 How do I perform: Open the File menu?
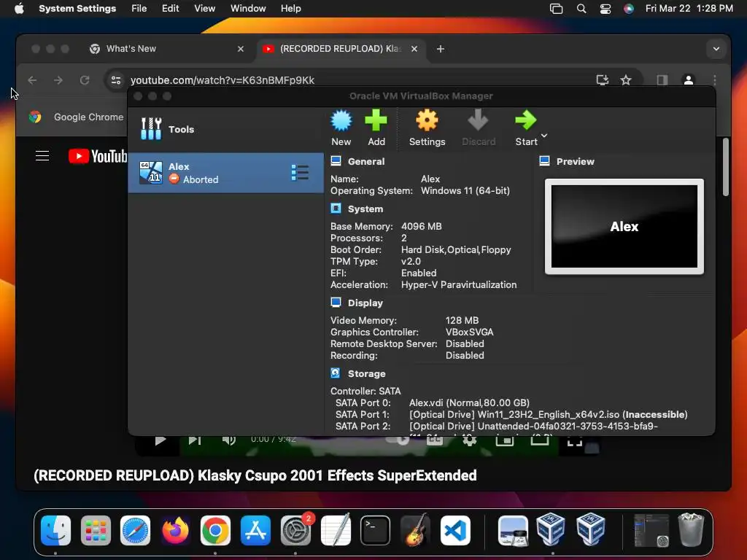coord(139,9)
